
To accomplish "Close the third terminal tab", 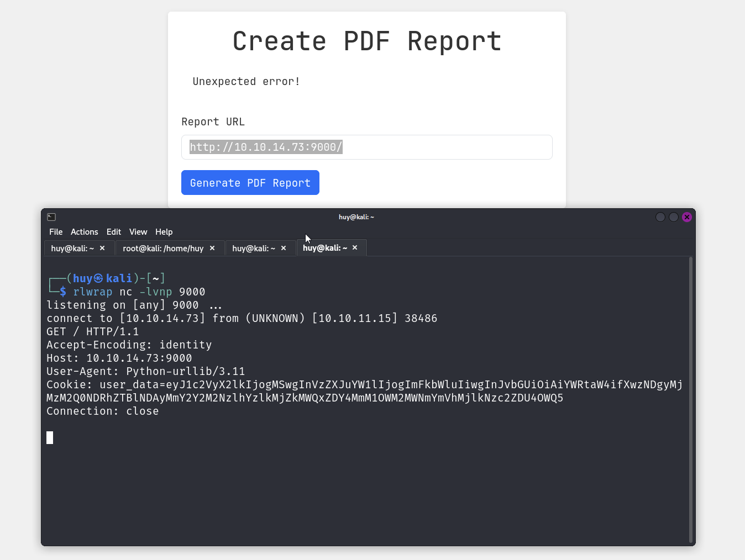I will point(284,249).
